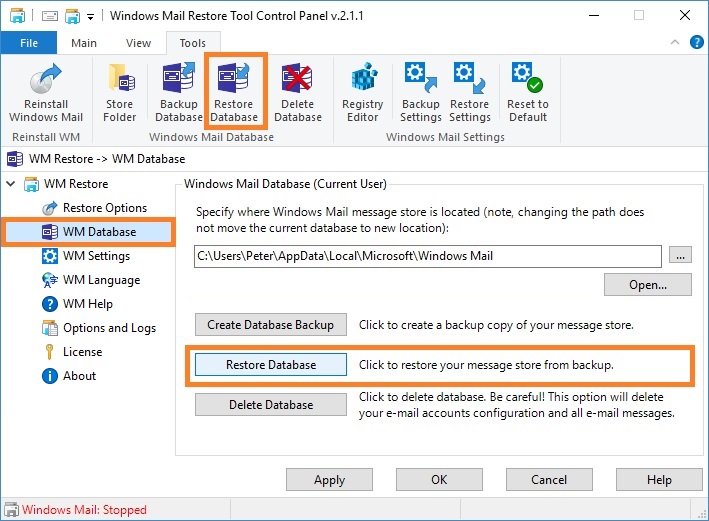Click the Delete Database ribbon icon
Screen dimensions: 709x521
(x=298, y=92)
